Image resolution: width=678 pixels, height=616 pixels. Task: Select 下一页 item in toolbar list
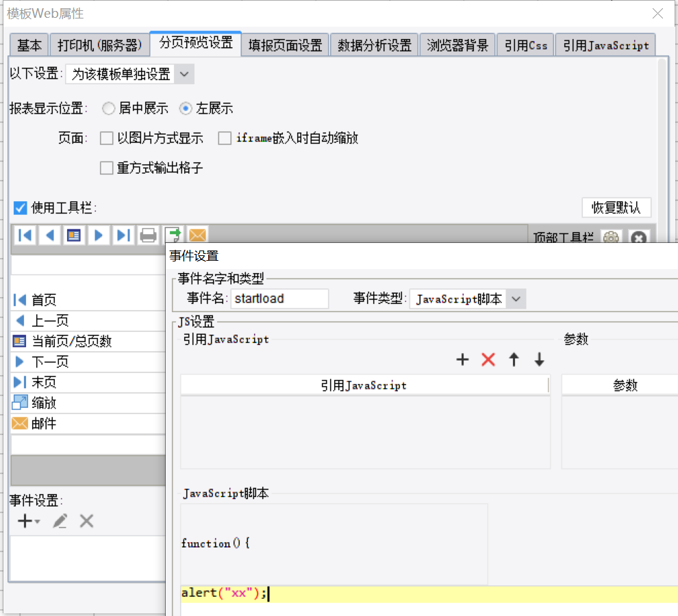88,361
